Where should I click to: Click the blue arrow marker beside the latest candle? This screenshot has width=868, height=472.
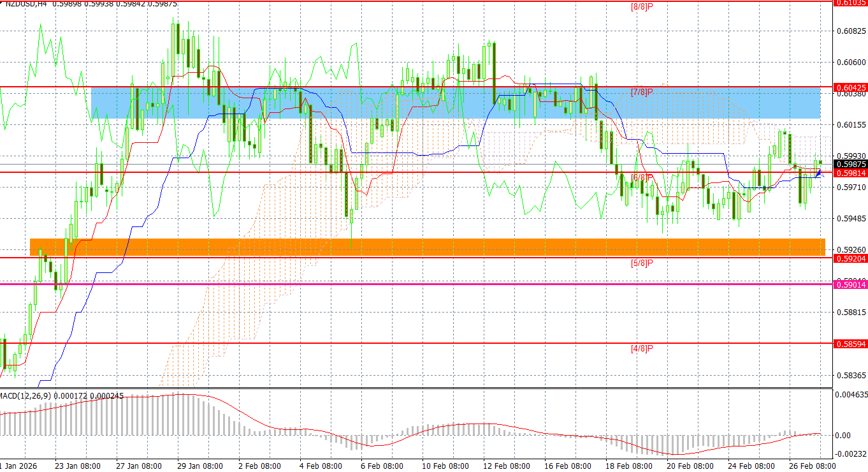[820, 172]
